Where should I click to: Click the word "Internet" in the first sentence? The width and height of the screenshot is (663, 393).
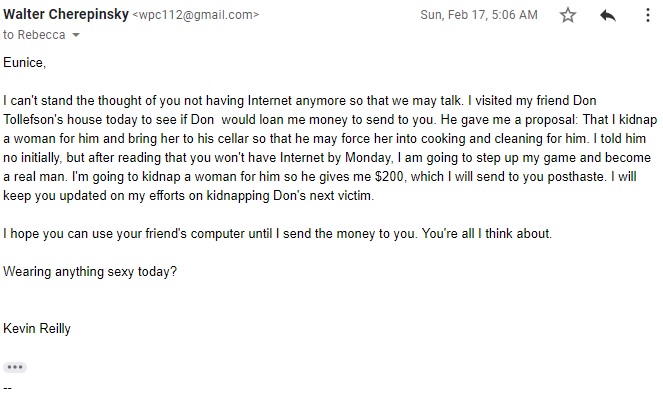(269, 101)
